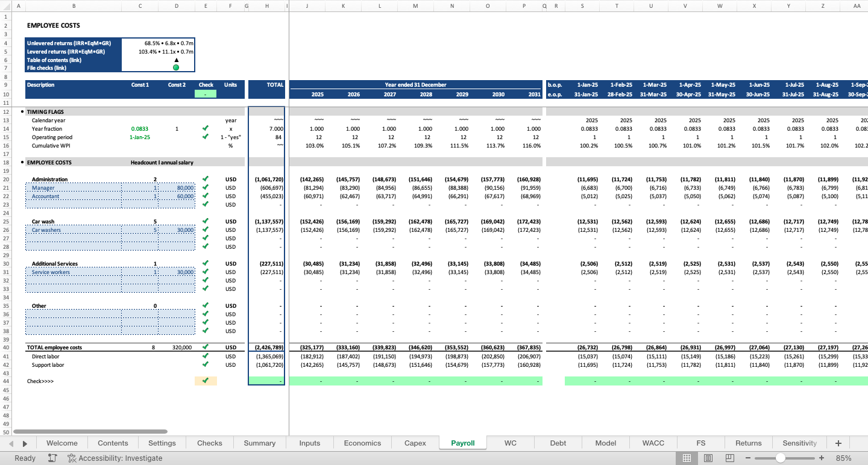The image size is (868, 465).
Task: Switch to the Settings sheet tab
Action: (162, 443)
